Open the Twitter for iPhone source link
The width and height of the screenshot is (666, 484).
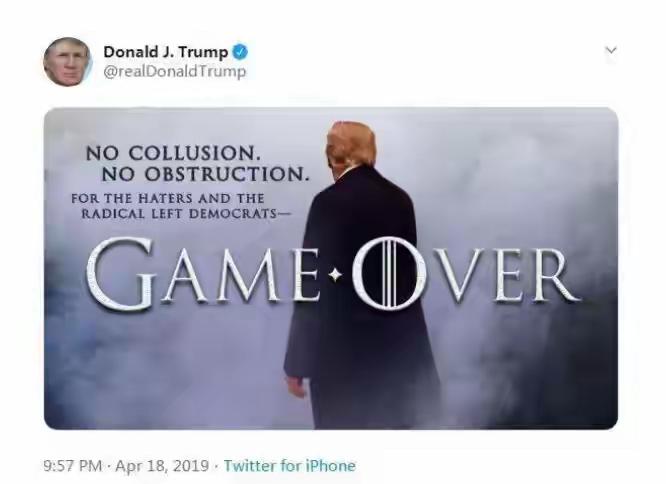tap(289, 466)
